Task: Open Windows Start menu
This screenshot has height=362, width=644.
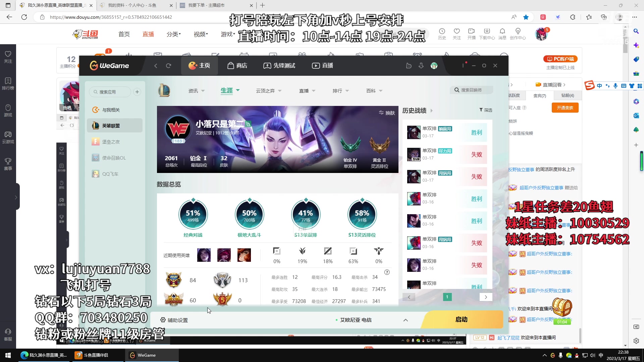Action: point(8,355)
